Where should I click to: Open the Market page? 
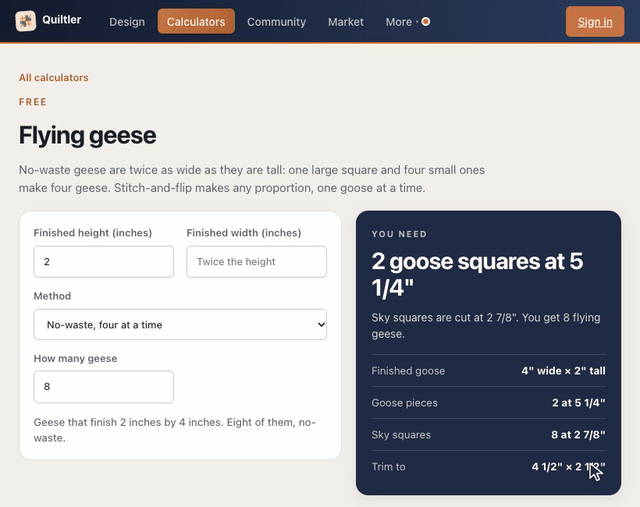tap(346, 22)
